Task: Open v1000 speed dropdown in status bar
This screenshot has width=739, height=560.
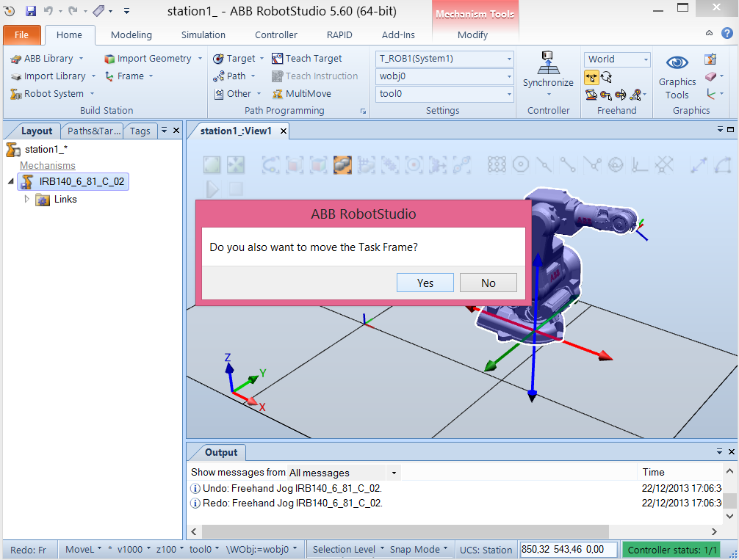Action: click(134, 549)
